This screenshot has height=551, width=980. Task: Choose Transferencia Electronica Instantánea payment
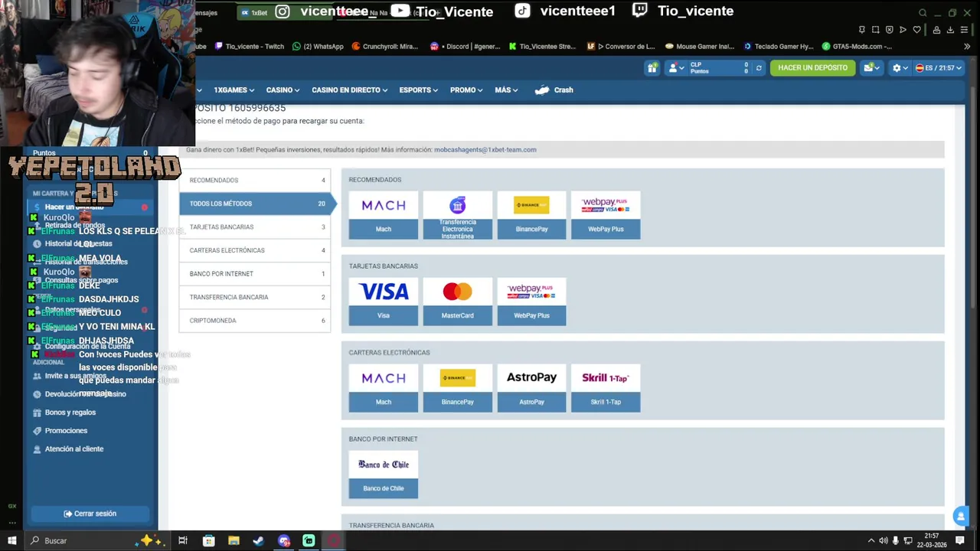[x=457, y=215]
